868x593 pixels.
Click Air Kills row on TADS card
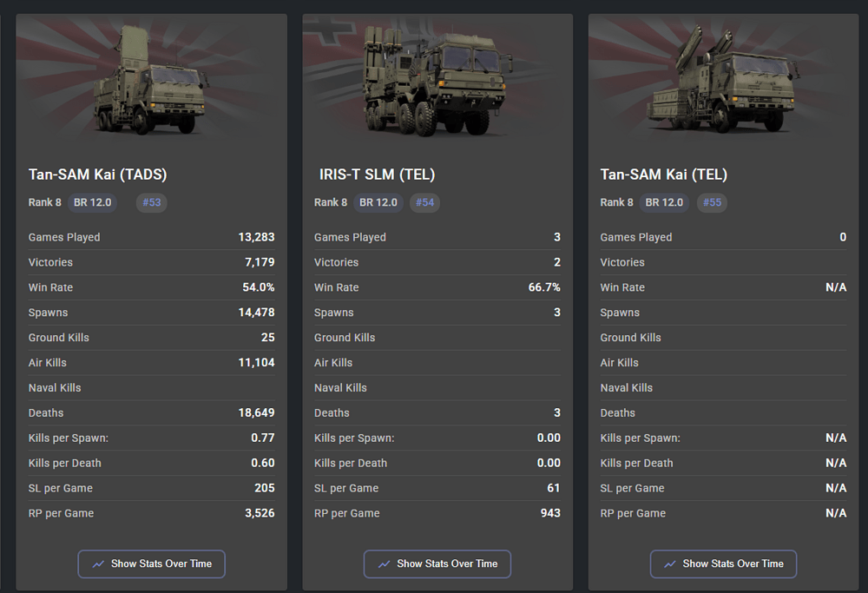pyautogui.click(x=151, y=362)
